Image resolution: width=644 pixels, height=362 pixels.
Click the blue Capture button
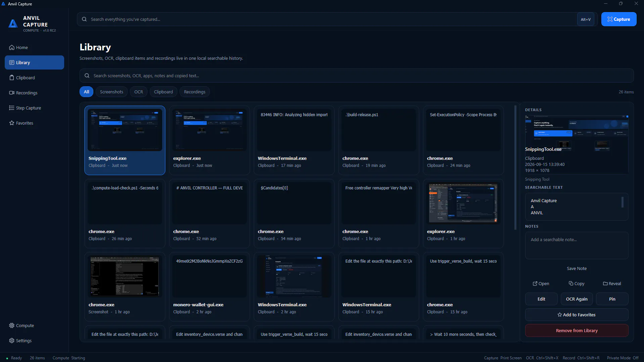(x=618, y=19)
